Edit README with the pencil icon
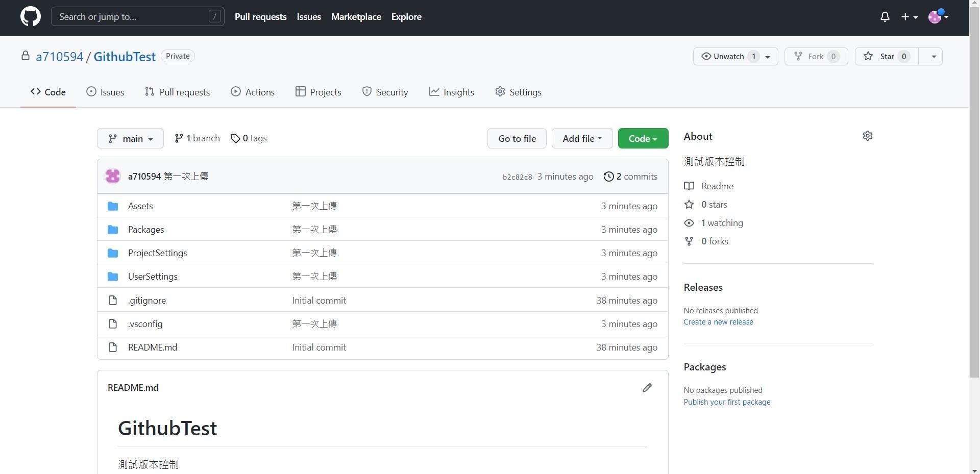This screenshot has width=980, height=474. [647, 388]
